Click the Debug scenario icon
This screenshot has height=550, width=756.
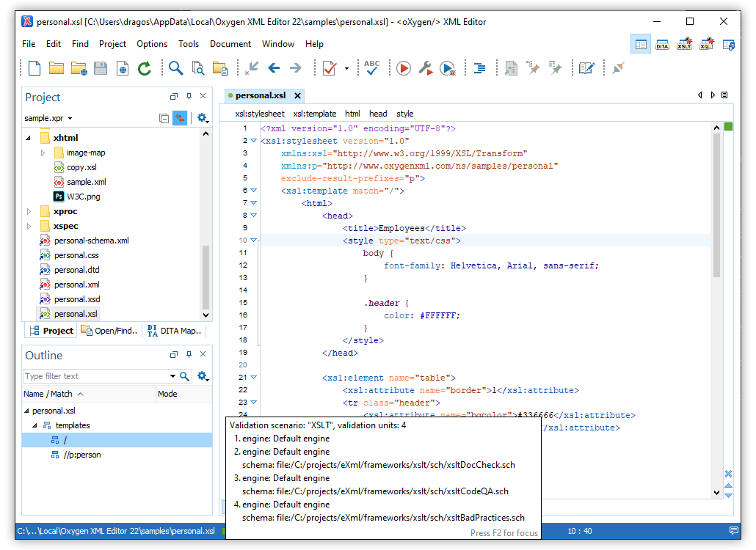448,69
